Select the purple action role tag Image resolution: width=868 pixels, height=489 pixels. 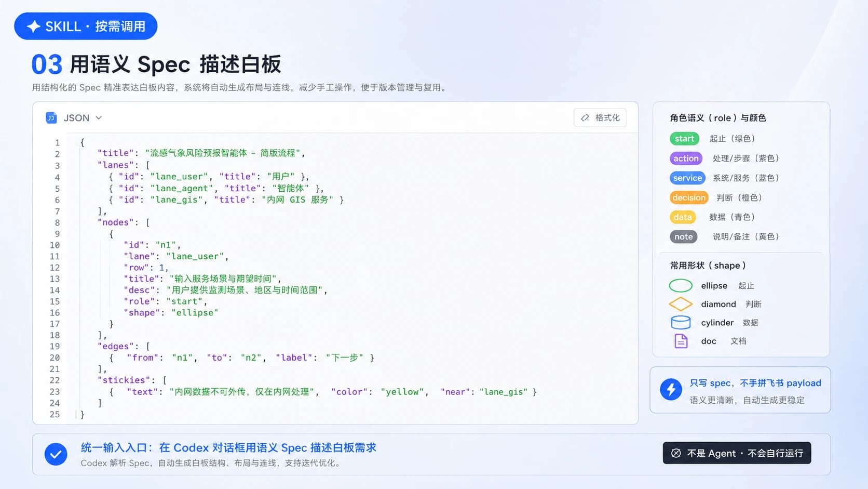(686, 158)
